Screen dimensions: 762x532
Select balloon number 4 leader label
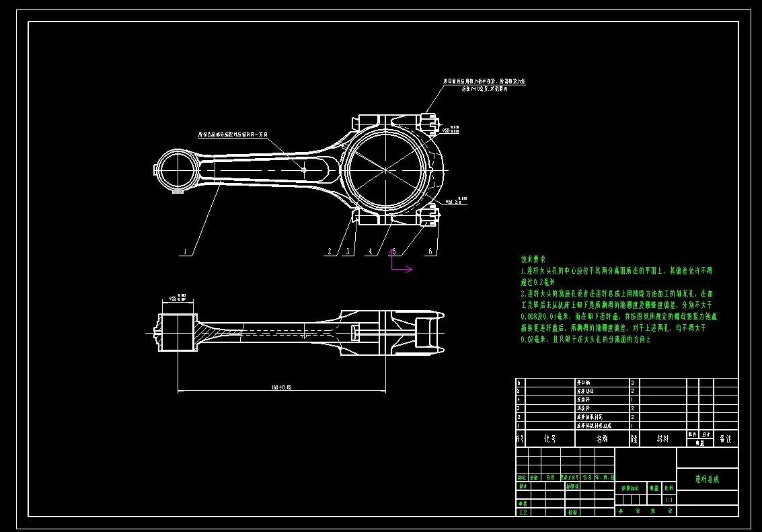pyautogui.click(x=371, y=252)
